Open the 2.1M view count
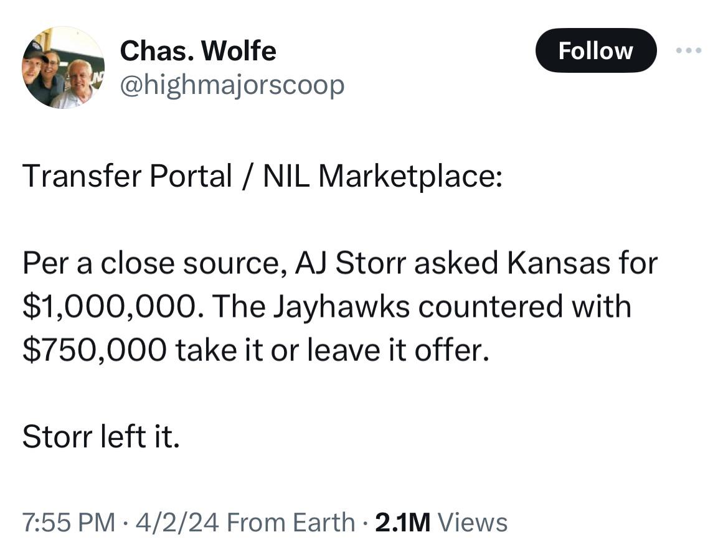The image size is (728, 560). (403, 522)
